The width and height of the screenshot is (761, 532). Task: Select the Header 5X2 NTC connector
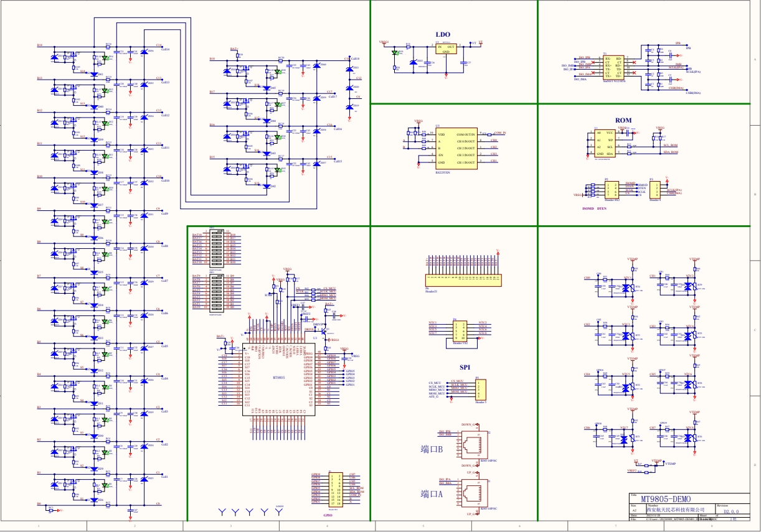coord(461,329)
